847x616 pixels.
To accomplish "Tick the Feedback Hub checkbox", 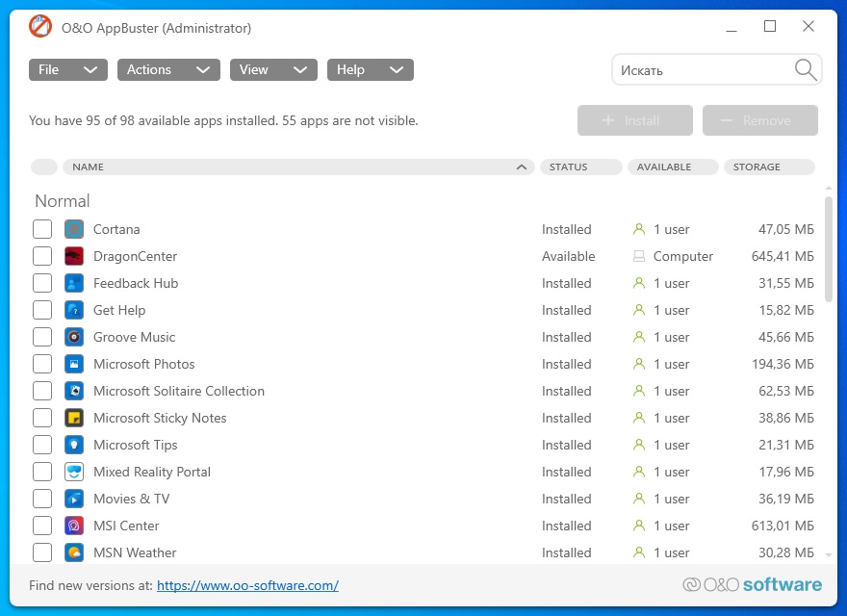I will pos(42,283).
